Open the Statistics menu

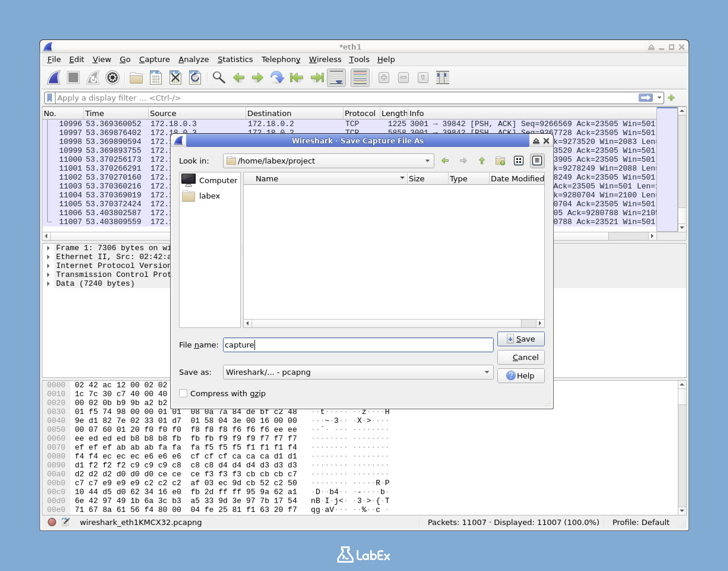[x=235, y=59]
